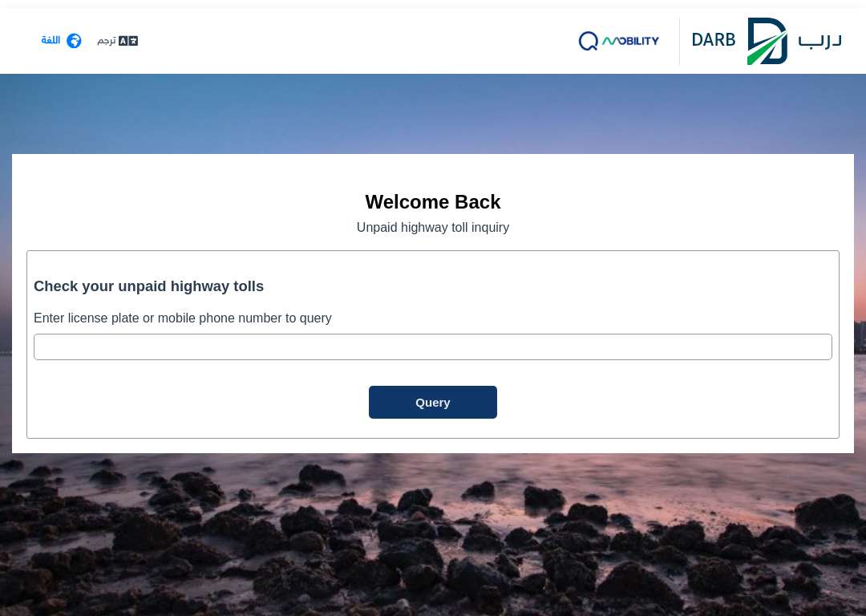Click the blue globe language icon

pyautogui.click(x=74, y=41)
